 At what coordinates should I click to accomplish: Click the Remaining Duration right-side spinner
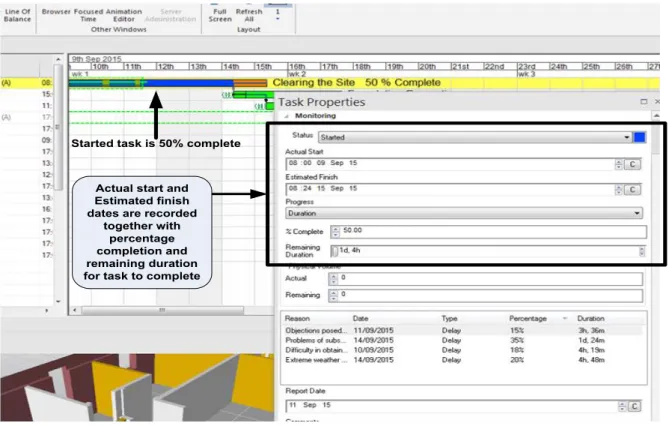[x=642, y=251]
